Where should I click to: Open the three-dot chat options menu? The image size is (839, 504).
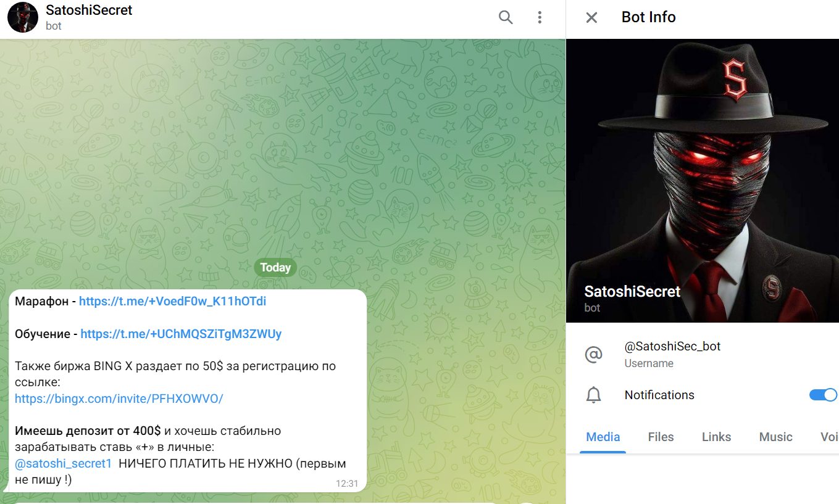[540, 17]
